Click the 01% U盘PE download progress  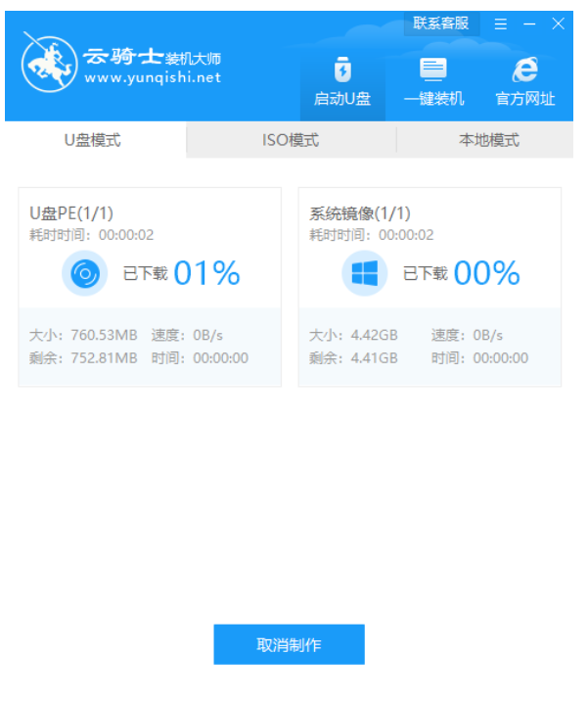point(206,274)
